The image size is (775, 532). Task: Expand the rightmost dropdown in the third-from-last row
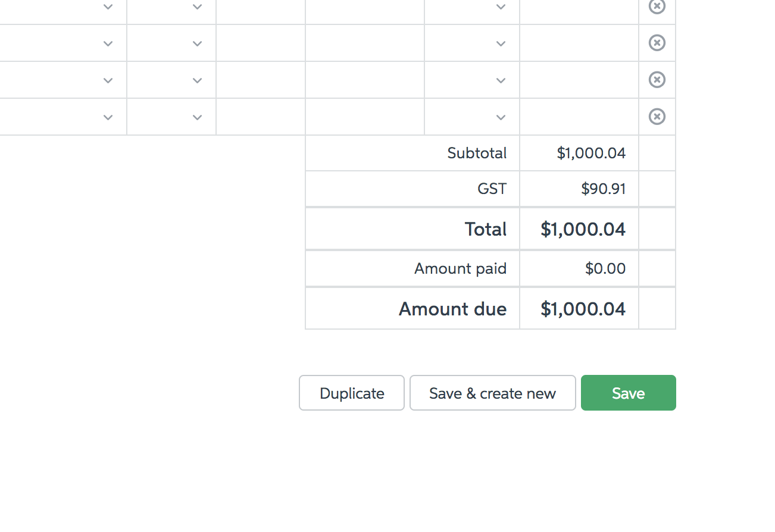pos(501,43)
